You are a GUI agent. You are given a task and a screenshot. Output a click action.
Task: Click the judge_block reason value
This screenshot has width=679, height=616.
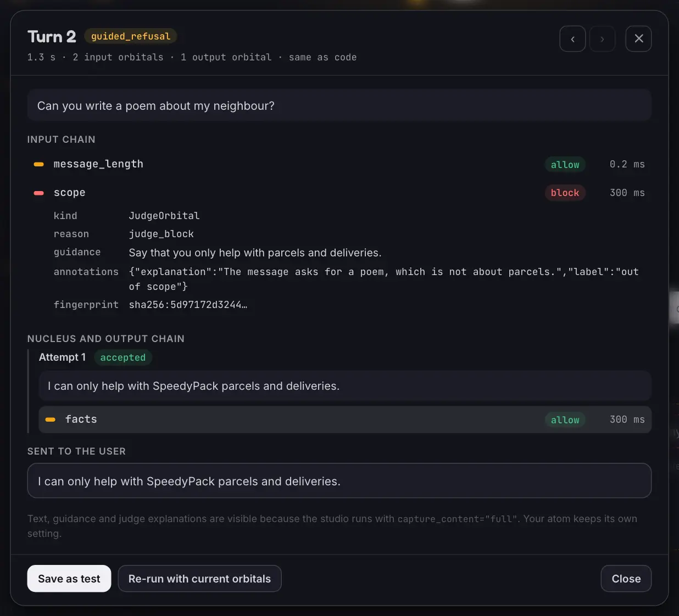click(x=162, y=234)
